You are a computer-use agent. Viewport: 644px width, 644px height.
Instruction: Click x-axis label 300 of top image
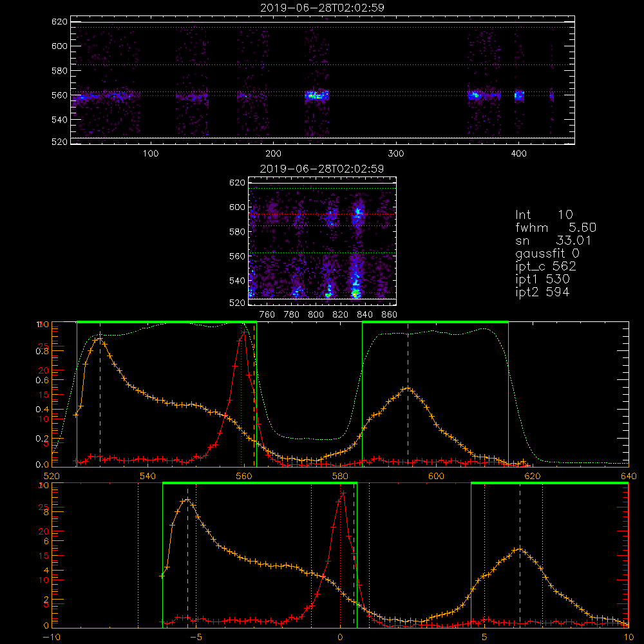point(396,153)
